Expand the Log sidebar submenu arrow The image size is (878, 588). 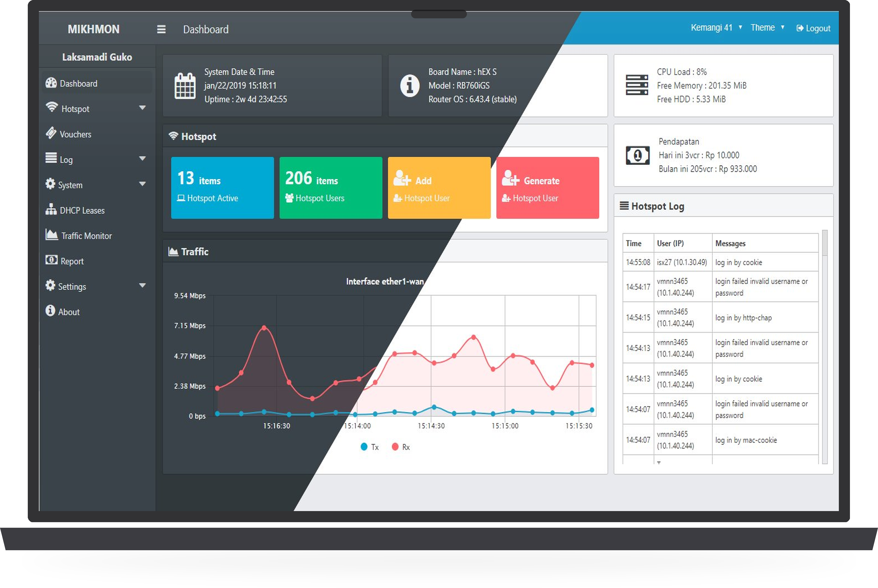[142, 159]
